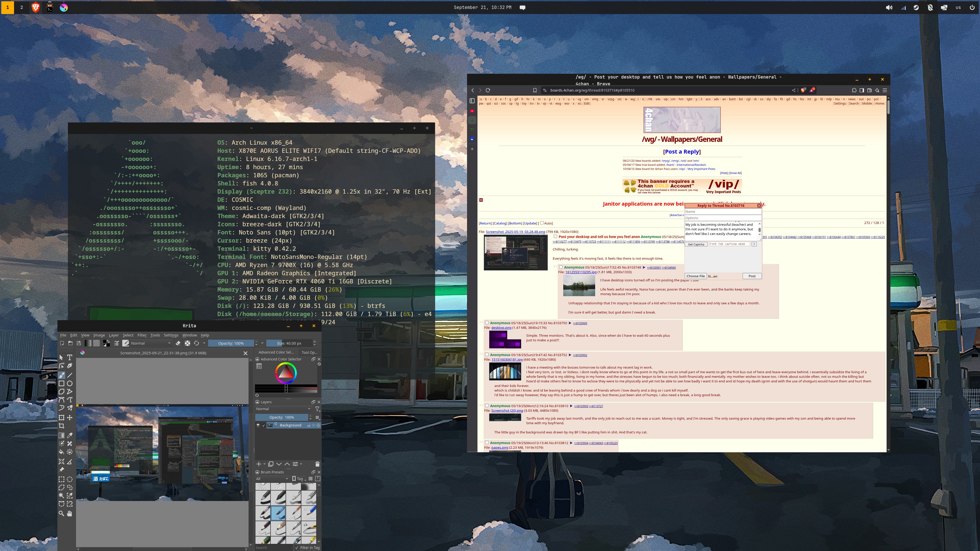
Task: Click the Name field in reply form
Action: click(723, 211)
